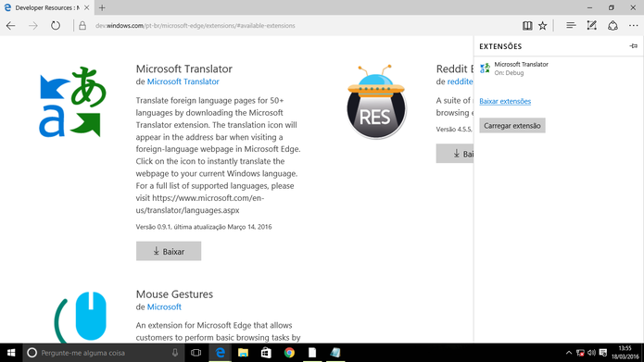Click the lock icon in address bar
Image resolution: width=644 pixels, height=362 pixels.
coord(82,25)
